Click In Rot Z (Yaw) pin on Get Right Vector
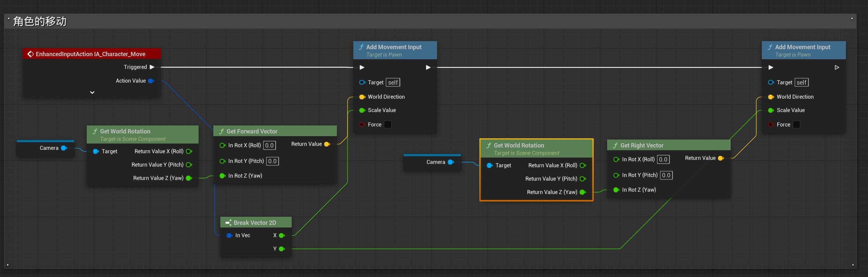The image size is (868, 277). 616,190
